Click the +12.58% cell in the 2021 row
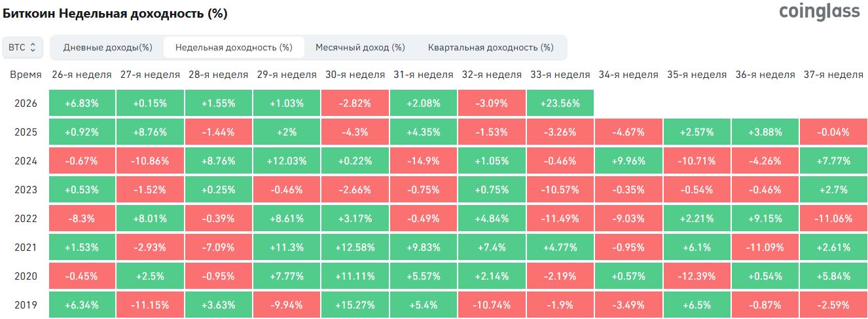Viewport: 868px width, 319px height. point(355,247)
